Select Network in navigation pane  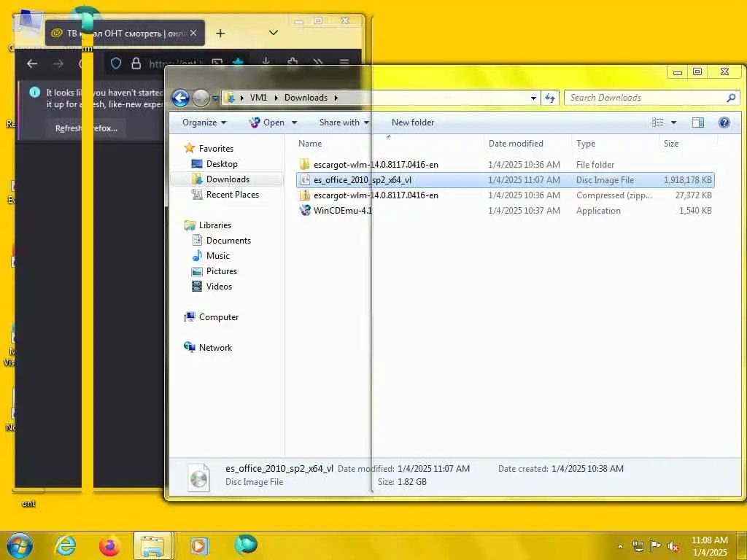pyautogui.click(x=215, y=348)
